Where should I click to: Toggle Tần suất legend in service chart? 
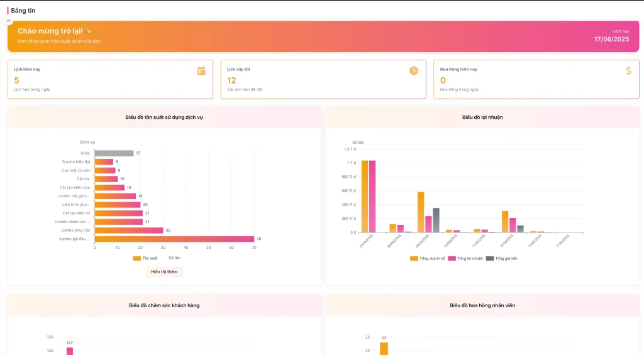tap(145, 258)
